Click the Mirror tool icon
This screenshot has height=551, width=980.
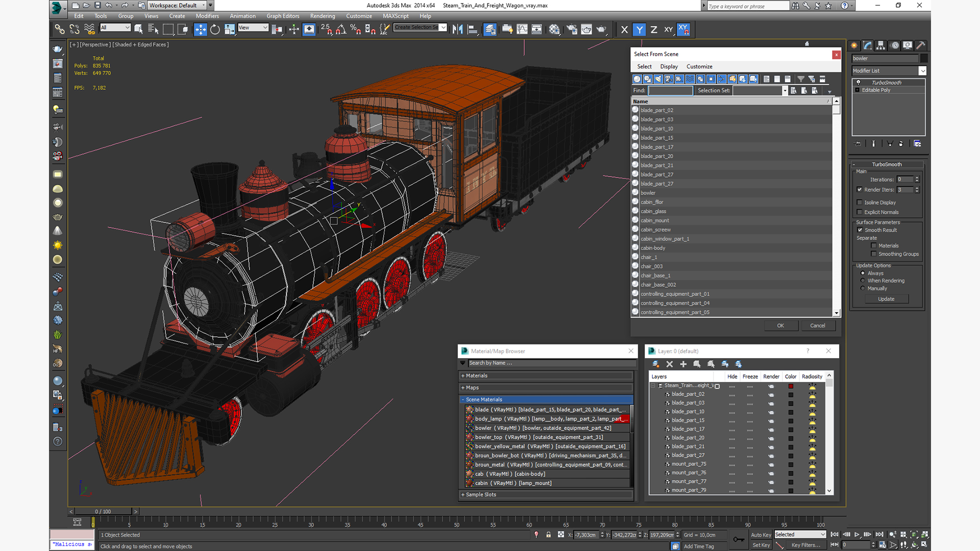click(458, 29)
